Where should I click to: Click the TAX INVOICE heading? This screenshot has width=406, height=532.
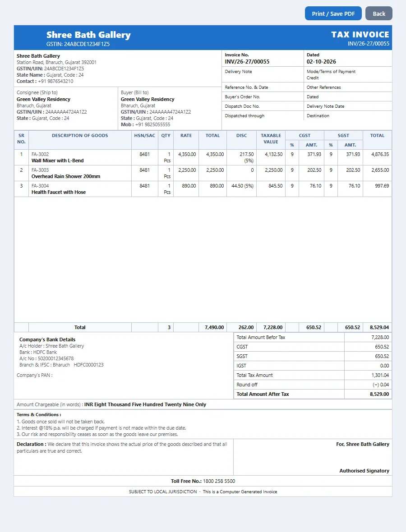coord(360,35)
